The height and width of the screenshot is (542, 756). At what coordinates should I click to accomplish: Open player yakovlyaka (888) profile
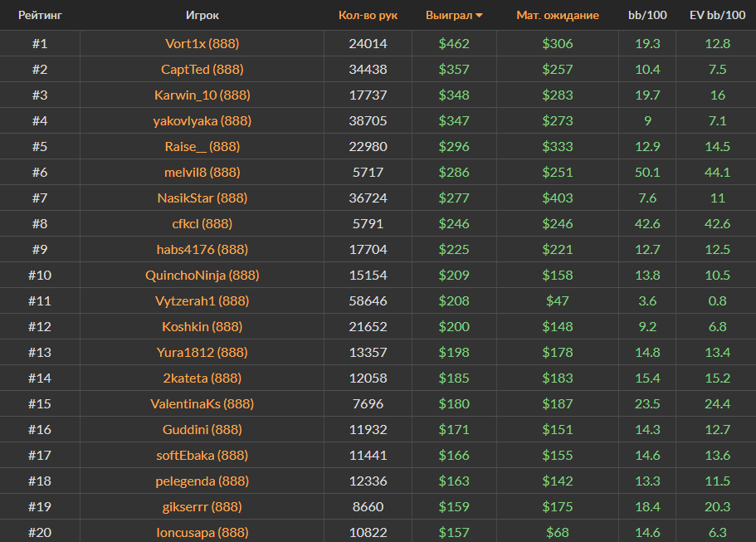(202, 120)
